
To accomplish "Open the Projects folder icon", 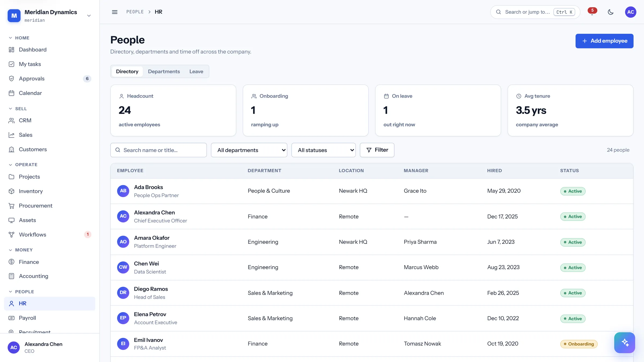I will coord(11,177).
